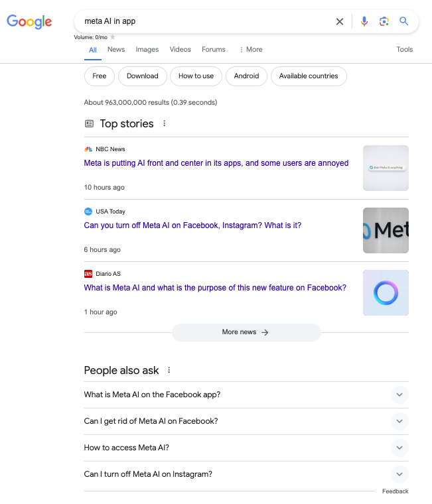The width and height of the screenshot is (432, 504).
Task: Expand "How to access Meta AI?" question
Action: point(399,448)
